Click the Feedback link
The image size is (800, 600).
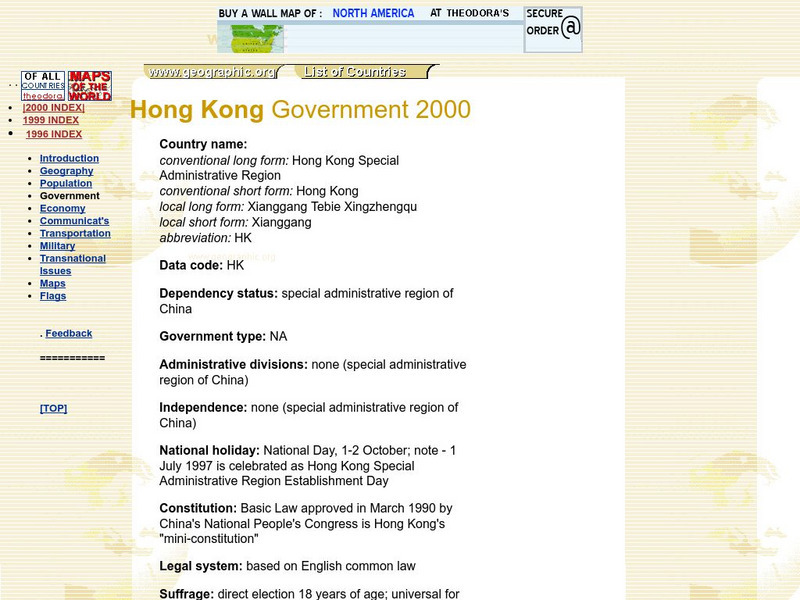click(69, 333)
